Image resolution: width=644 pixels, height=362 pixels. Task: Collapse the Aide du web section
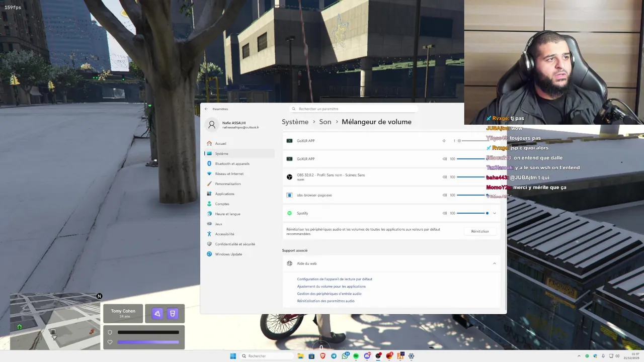coord(494,263)
